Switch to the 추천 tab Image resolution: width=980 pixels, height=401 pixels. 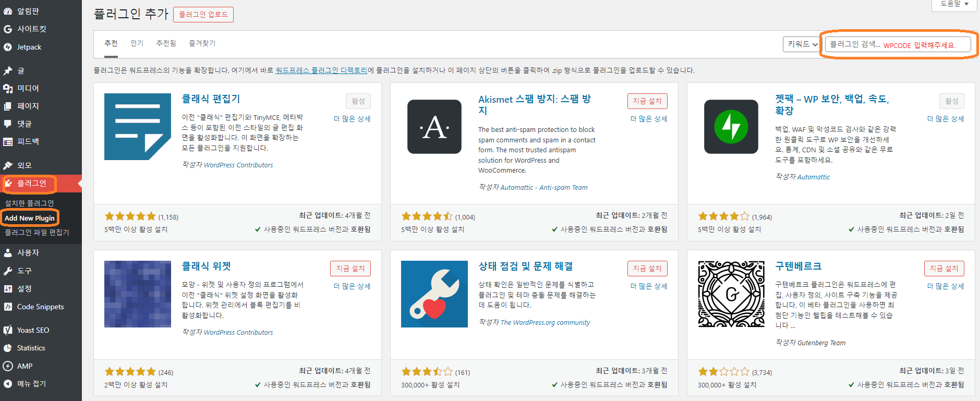click(x=111, y=43)
